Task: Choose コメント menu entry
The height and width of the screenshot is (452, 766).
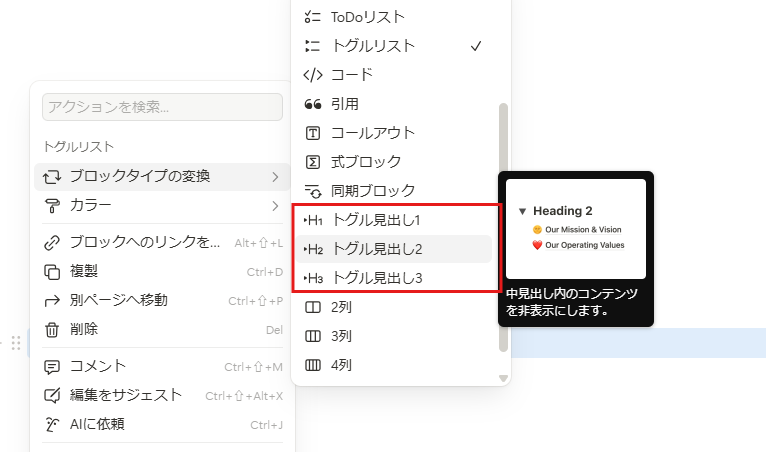Action: coord(162,366)
